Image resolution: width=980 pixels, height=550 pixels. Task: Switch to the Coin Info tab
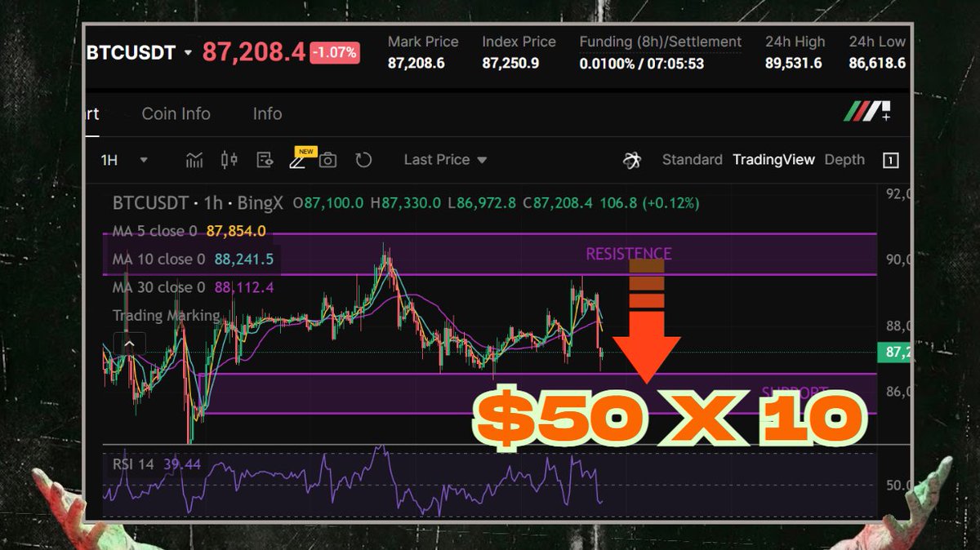tap(176, 114)
